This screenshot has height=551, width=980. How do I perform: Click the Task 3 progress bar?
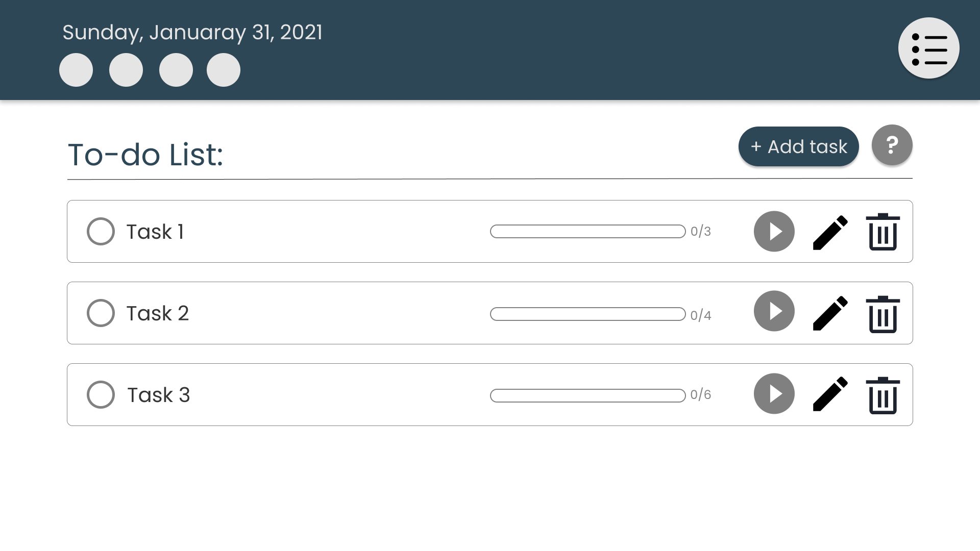[x=587, y=395]
